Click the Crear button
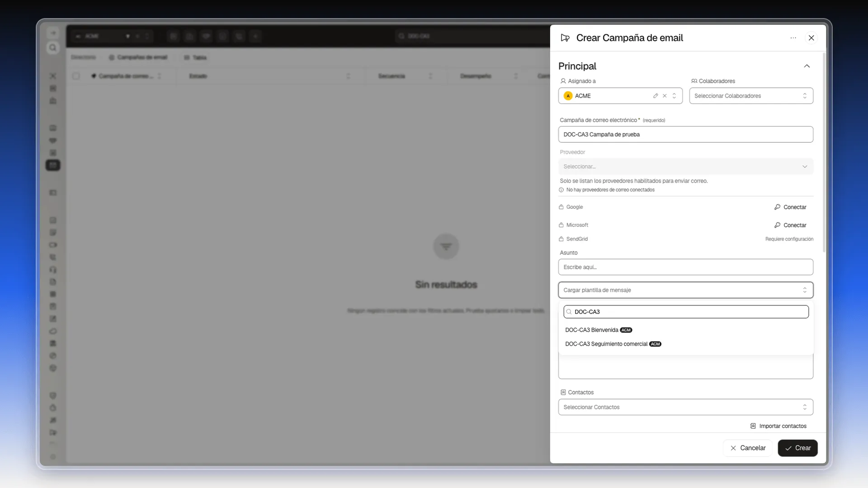 tap(797, 448)
